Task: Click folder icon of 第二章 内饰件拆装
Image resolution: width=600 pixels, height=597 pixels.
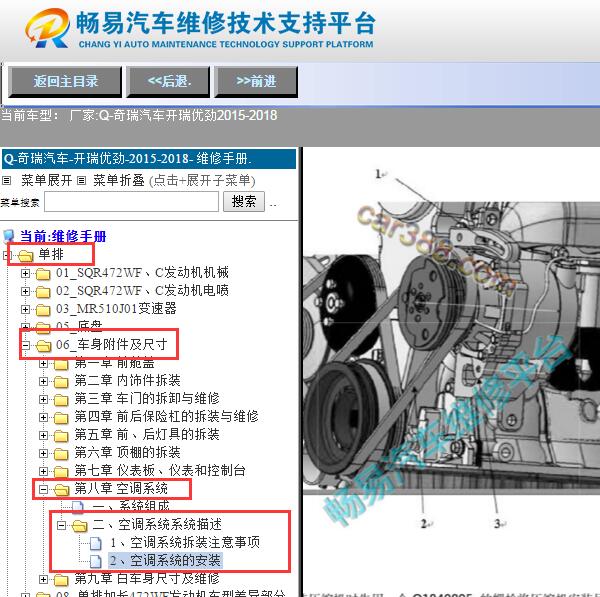Action: [x=61, y=382]
